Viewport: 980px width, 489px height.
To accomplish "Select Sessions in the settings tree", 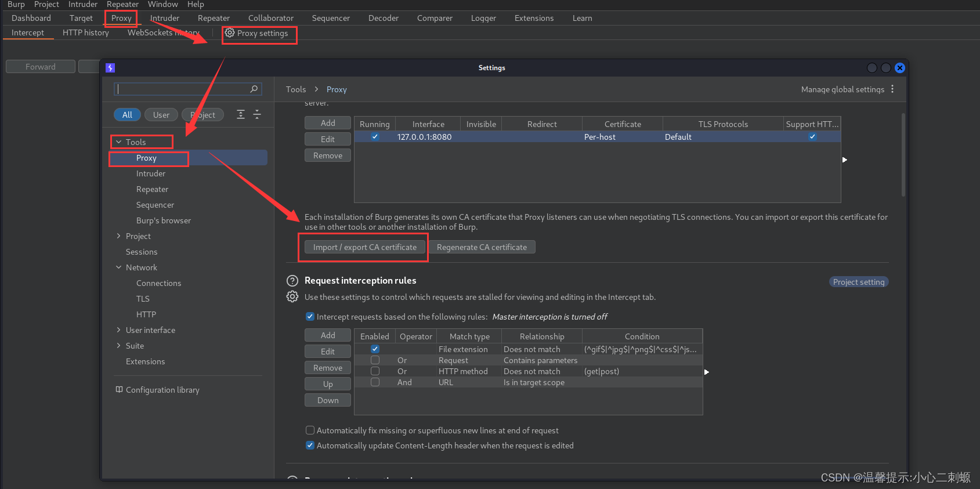I will (142, 252).
